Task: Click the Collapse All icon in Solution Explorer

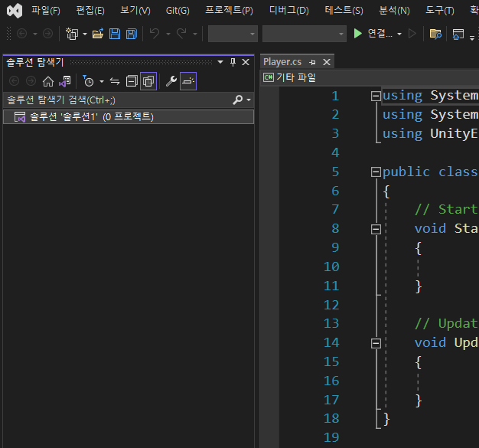Action: coord(132,81)
